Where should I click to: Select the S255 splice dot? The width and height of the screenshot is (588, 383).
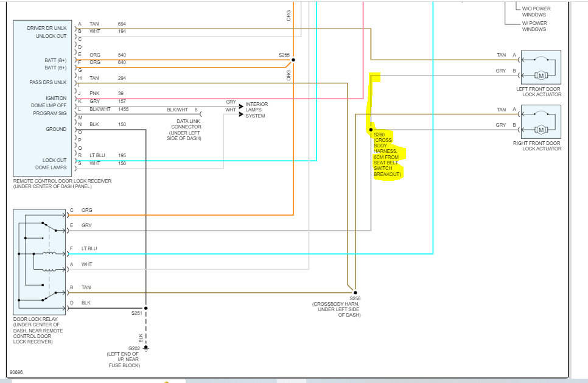click(293, 60)
